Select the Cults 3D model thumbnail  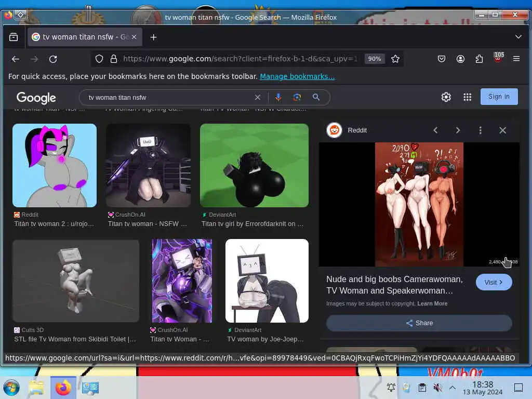[x=76, y=281]
